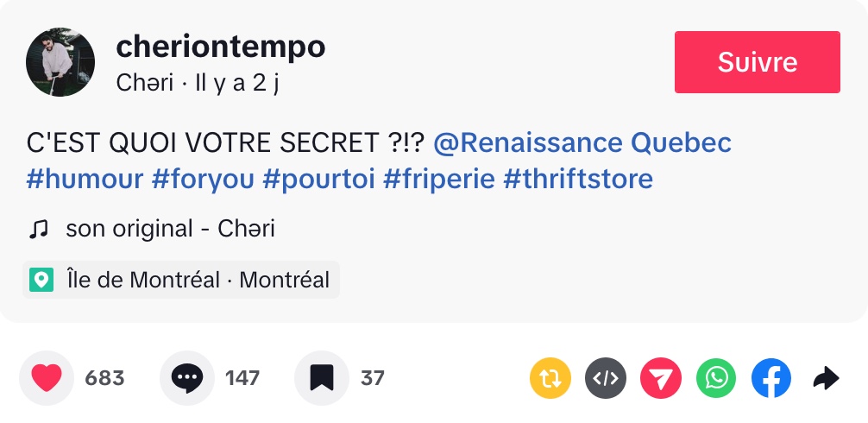Open the @Renaissance Quebec mention
Screen dimensions: 868x423
pyautogui.click(x=582, y=142)
